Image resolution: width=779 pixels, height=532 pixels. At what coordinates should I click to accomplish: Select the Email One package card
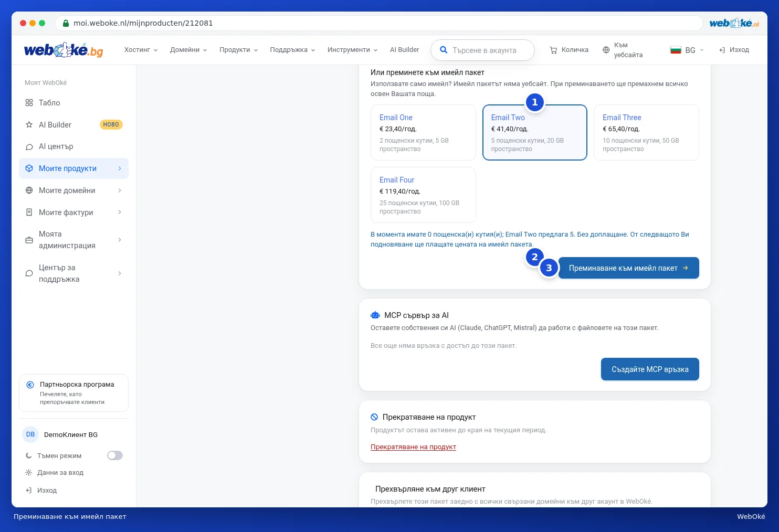(x=423, y=132)
